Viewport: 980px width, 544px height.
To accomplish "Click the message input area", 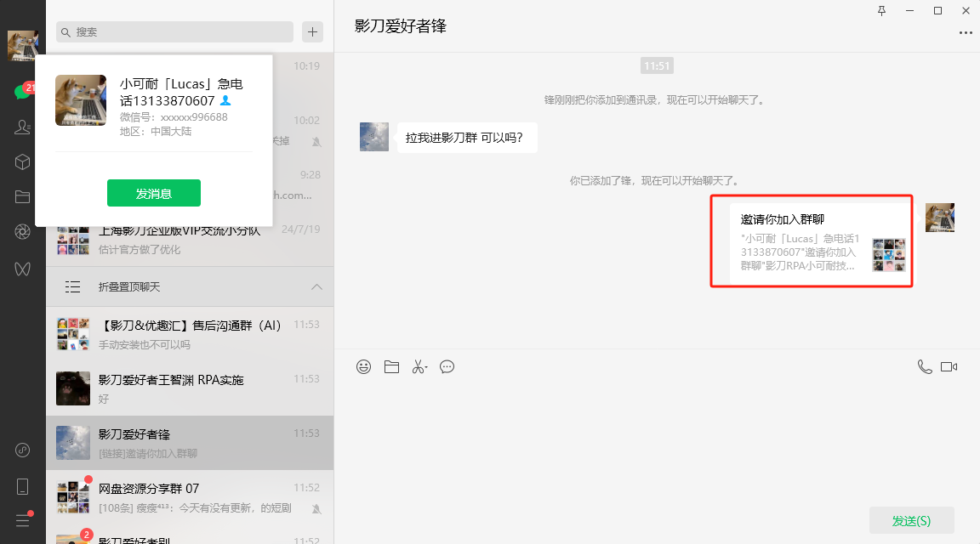I will [x=657, y=440].
